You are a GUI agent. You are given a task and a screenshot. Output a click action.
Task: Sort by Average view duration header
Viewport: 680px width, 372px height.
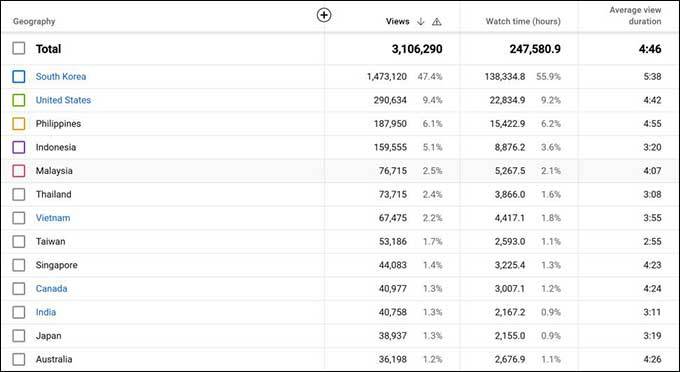point(635,16)
